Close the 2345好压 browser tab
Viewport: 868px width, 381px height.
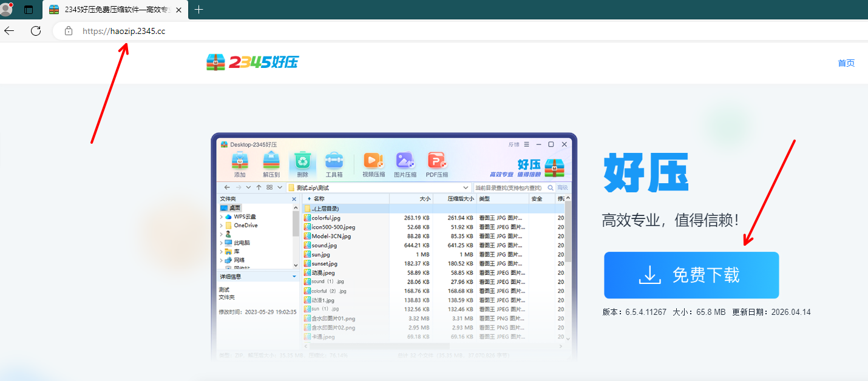[179, 10]
